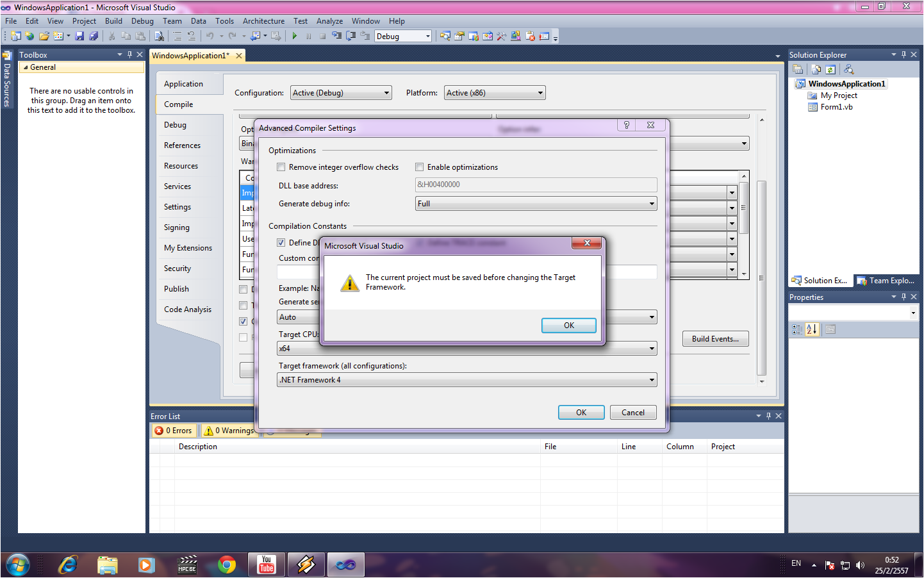Viewport: 924px width, 578px height.
Task: Click the Save floppy disk icon
Action: (79, 37)
